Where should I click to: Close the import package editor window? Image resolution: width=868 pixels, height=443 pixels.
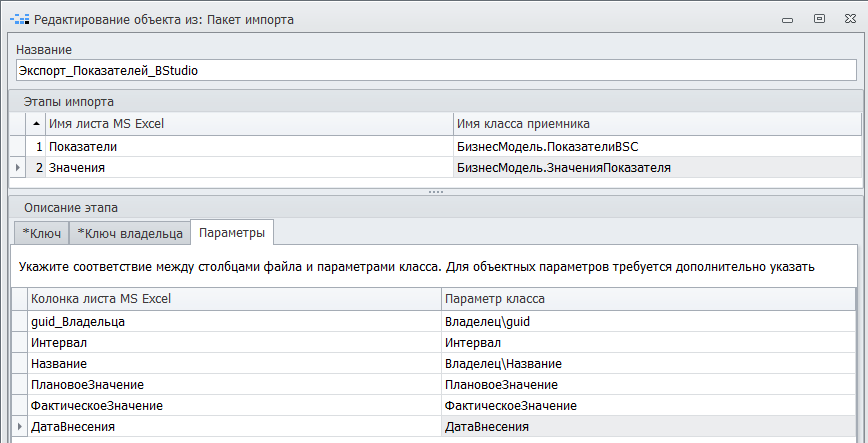click(x=847, y=18)
